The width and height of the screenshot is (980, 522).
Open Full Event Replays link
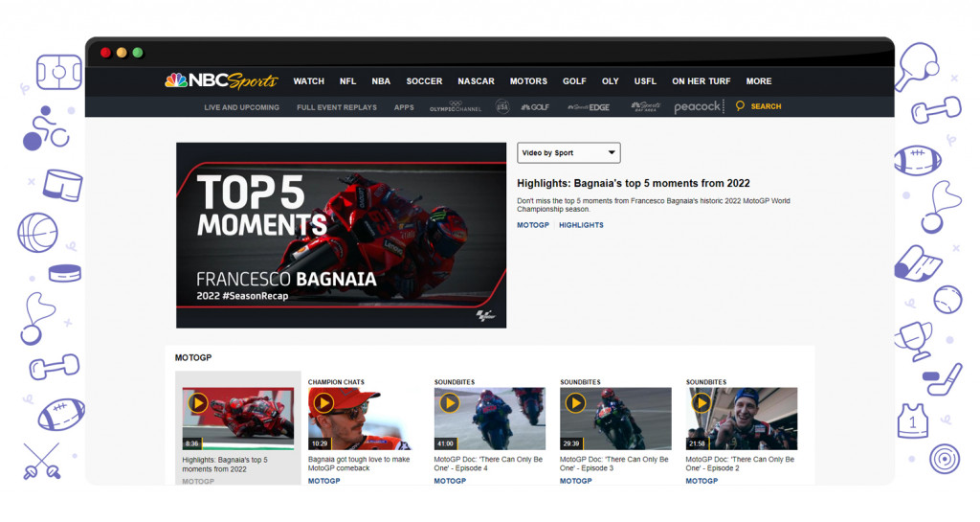(x=337, y=107)
